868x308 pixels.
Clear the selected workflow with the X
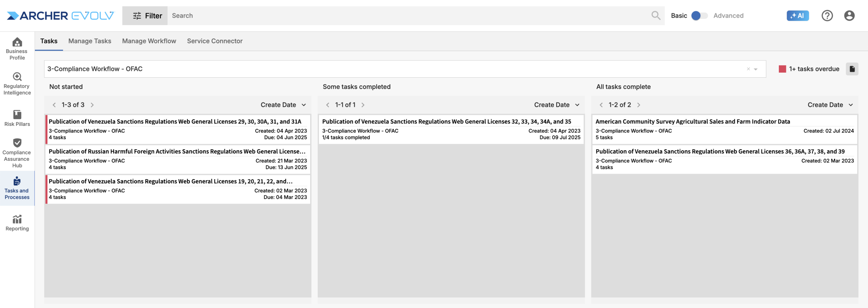pos(748,69)
